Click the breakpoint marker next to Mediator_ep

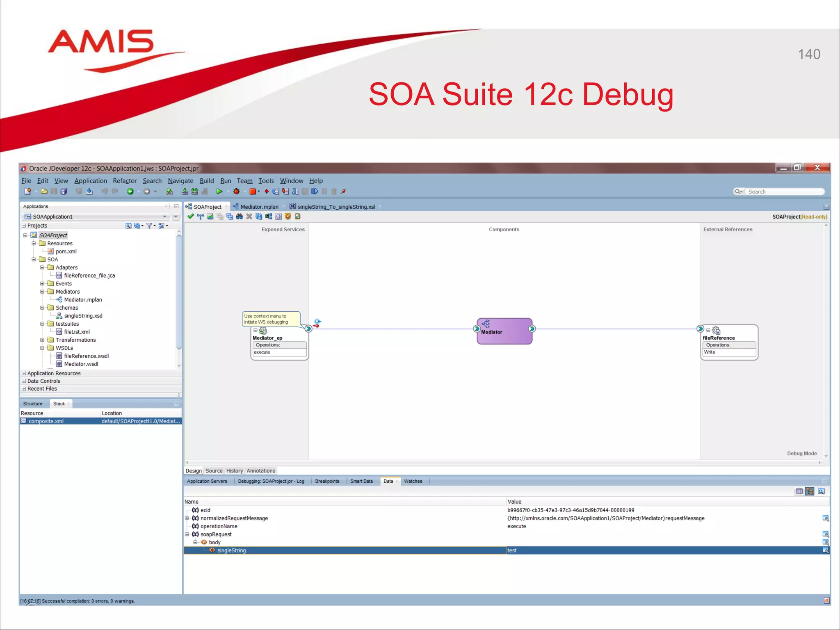click(317, 323)
